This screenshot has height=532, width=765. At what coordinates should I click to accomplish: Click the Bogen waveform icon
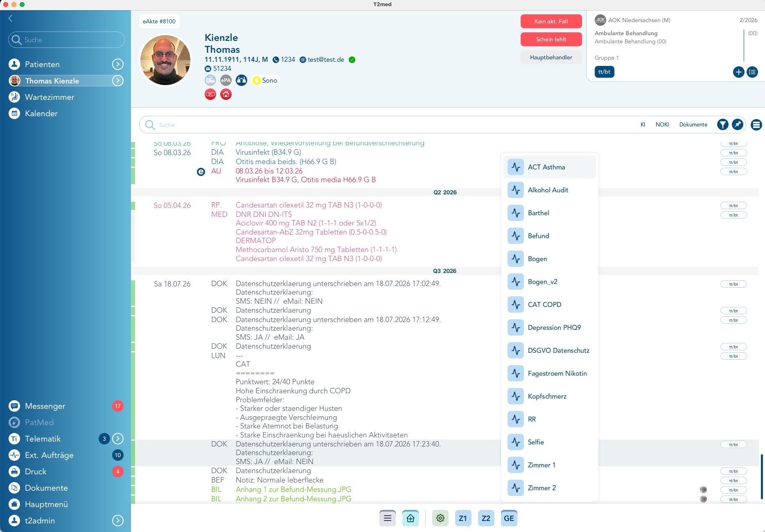pos(516,259)
